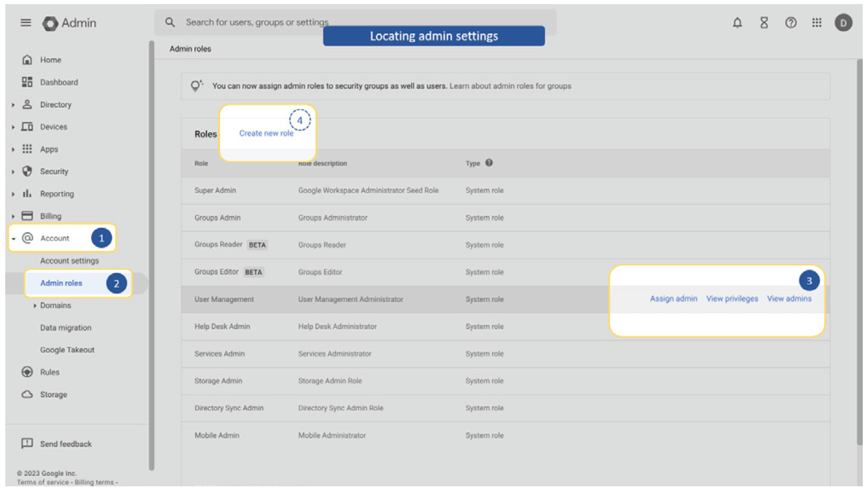Image resolution: width=868 pixels, height=491 pixels.
Task: Click the Account at-sign icon
Action: coord(27,238)
